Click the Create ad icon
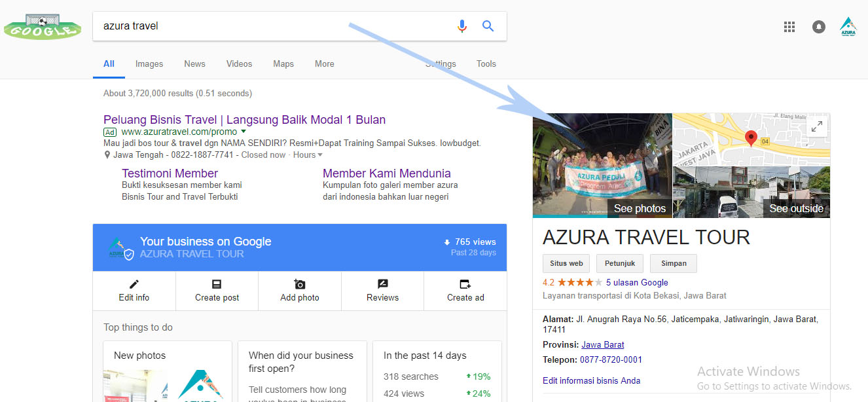 click(465, 284)
